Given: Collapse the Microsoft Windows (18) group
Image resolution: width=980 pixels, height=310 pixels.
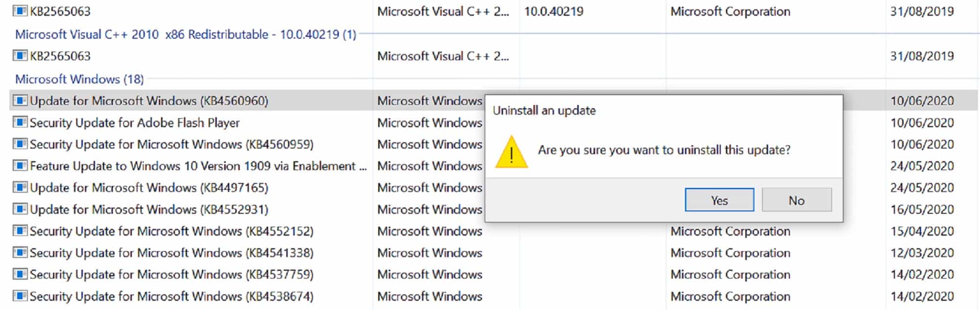Looking at the screenshot, I should 78,79.
